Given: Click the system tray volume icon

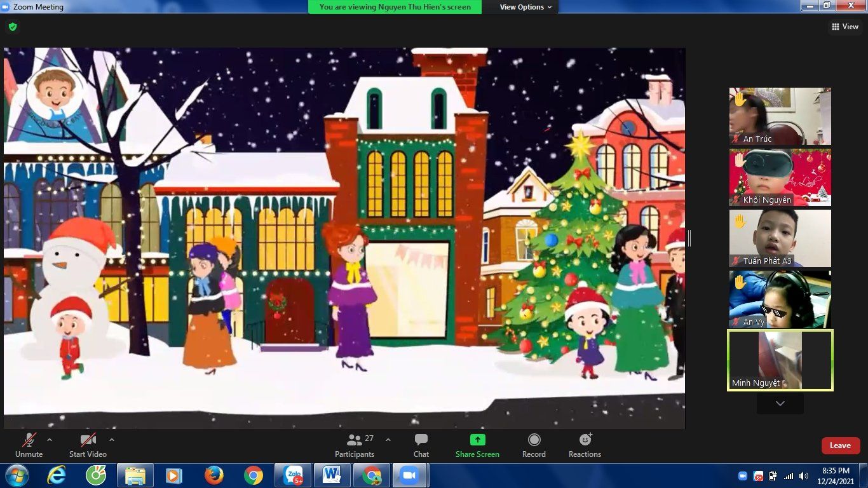Looking at the screenshot, I should (x=804, y=476).
